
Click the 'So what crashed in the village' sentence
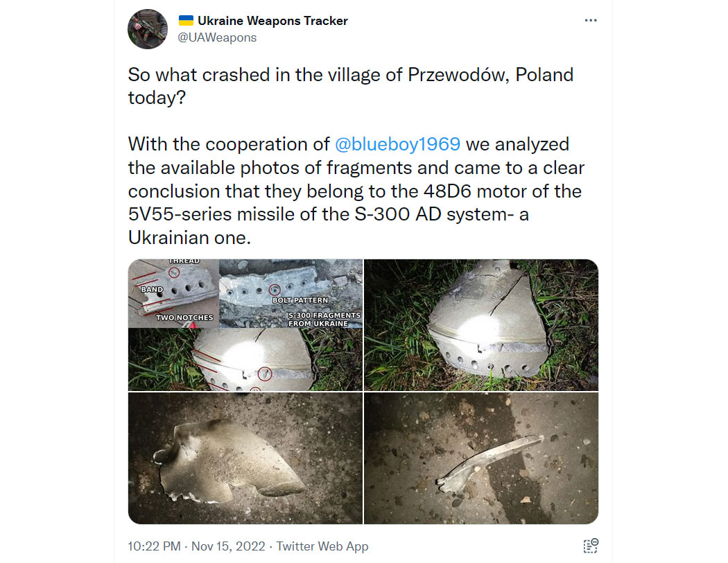pyautogui.click(x=351, y=87)
